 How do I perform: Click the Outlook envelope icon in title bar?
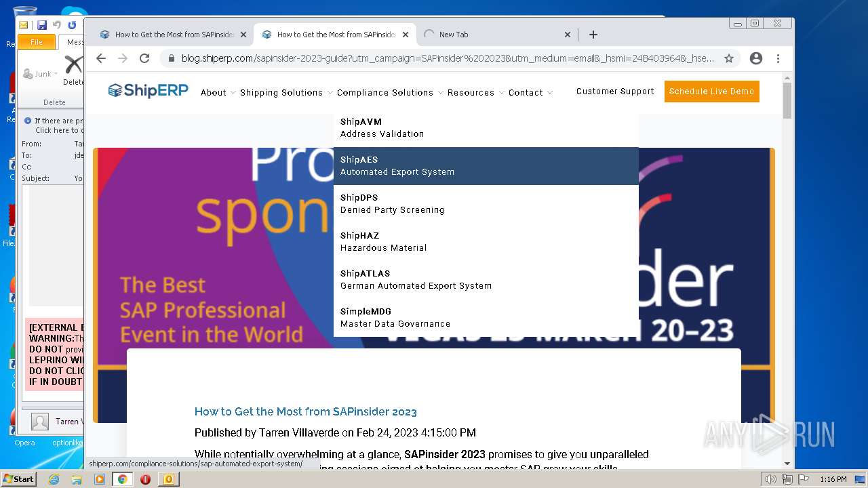[x=24, y=25]
